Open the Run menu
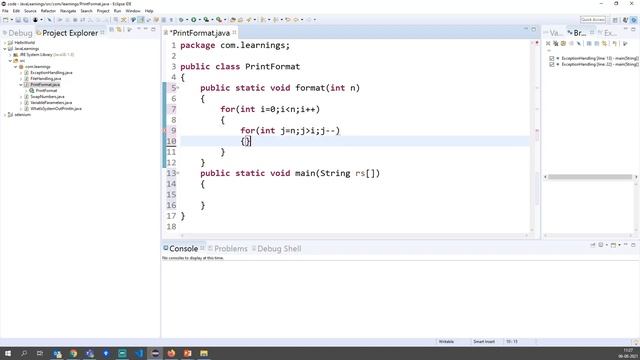 click(117, 11)
